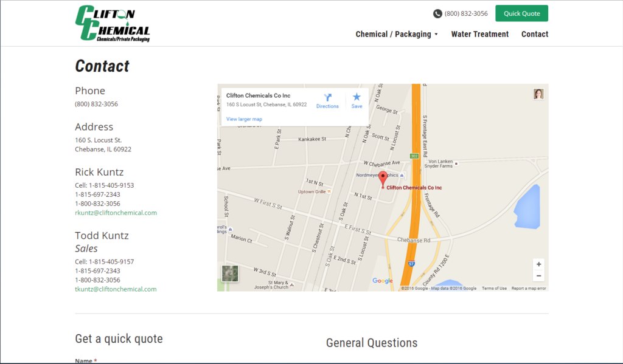
Task: Go to the Contact menu item
Action: [x=535, y=34]
